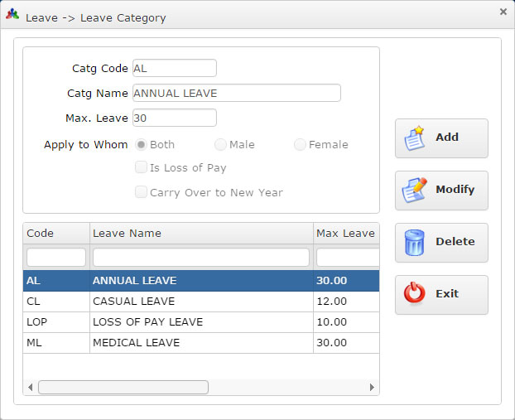Click the scroll right arrow of grid

[x=372, y=387]
